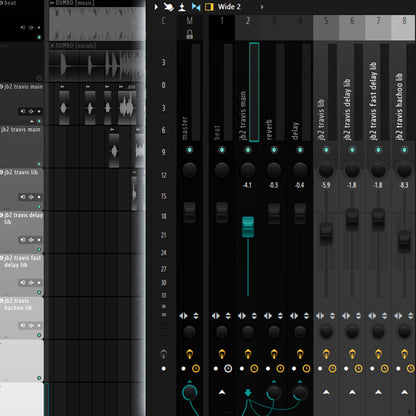Arm recording dot on the master mixer track
Screen dimensions: 416x416
pos(183,369)
